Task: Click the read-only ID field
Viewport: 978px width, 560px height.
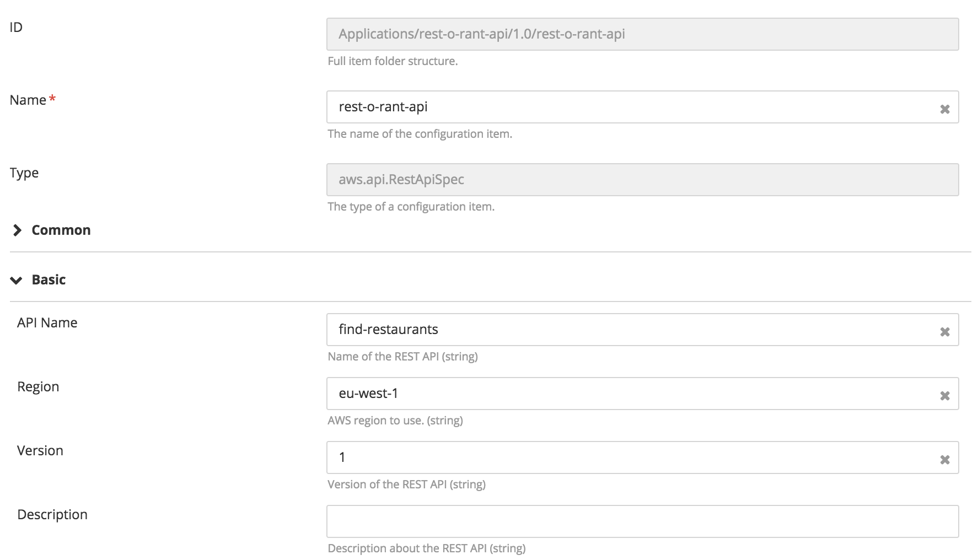Action: tap(642, 34)
